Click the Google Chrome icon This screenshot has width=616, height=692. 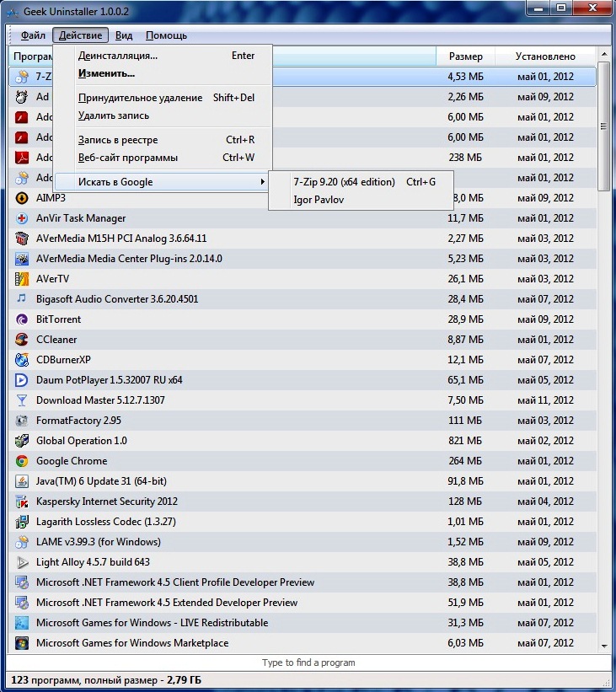pyautogui.click(x=22, y=461)
